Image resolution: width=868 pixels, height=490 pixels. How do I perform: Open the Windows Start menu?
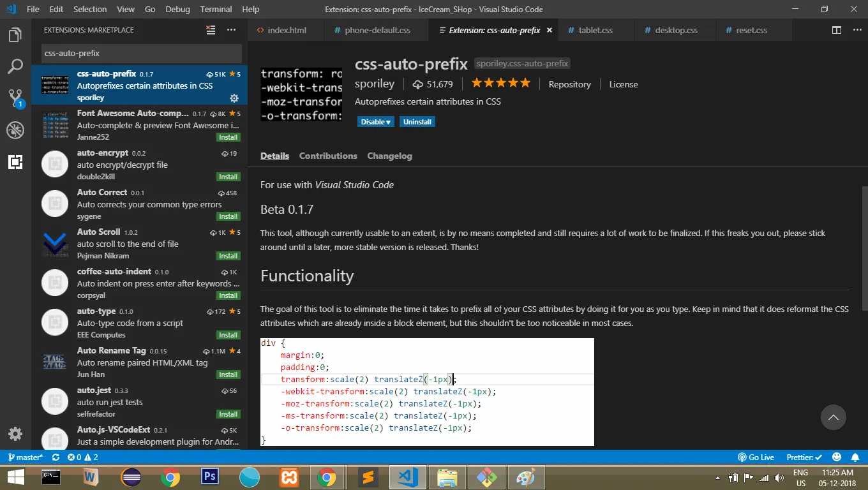point(15,477)
